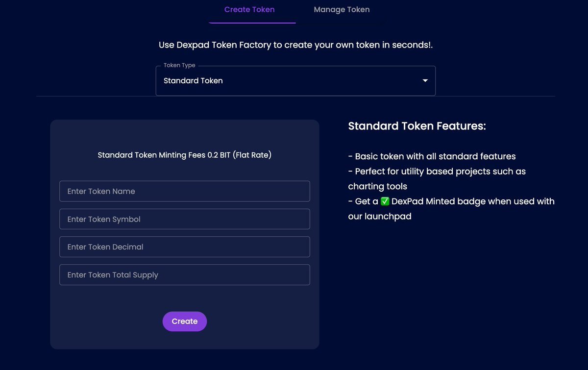Click the green checkmark badge icon

pyautogui.click(x=385, y=201)
